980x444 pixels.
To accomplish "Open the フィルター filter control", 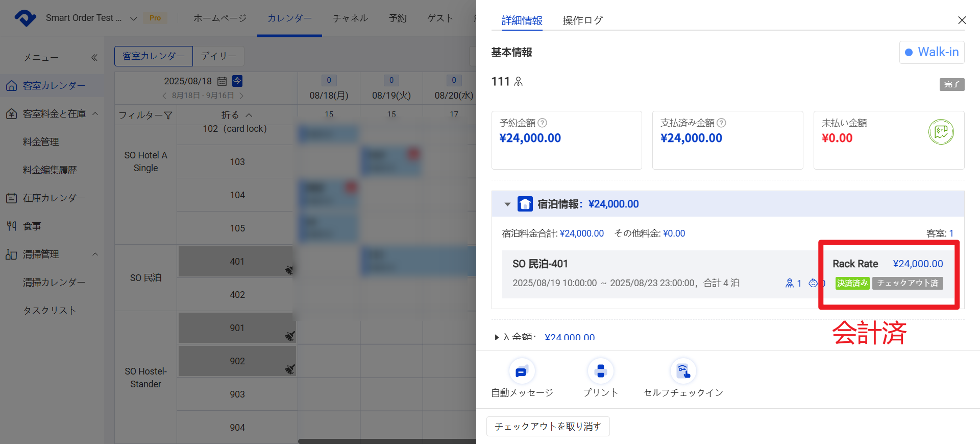I will tap(145, 115).
